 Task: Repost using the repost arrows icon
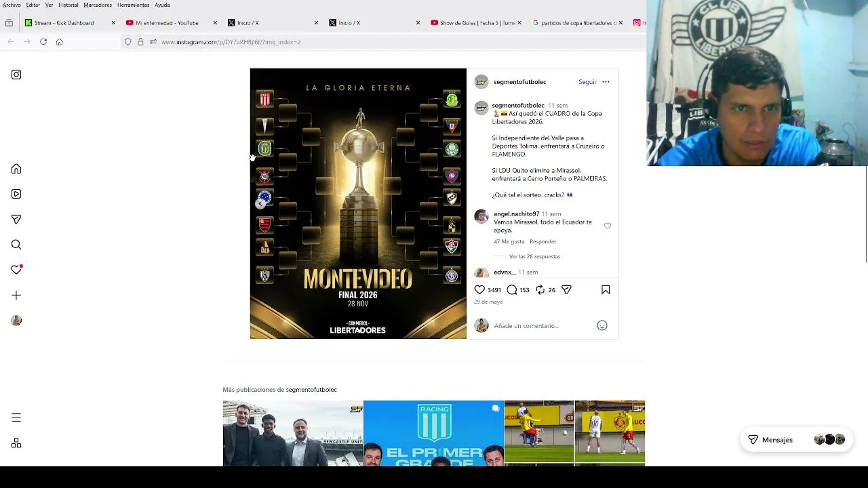tap(540, 290)
